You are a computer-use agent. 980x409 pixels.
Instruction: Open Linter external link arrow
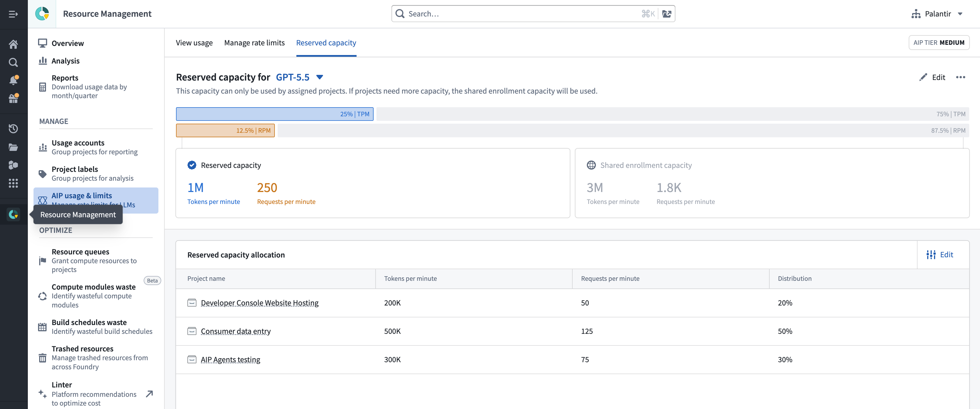[150, 394]
